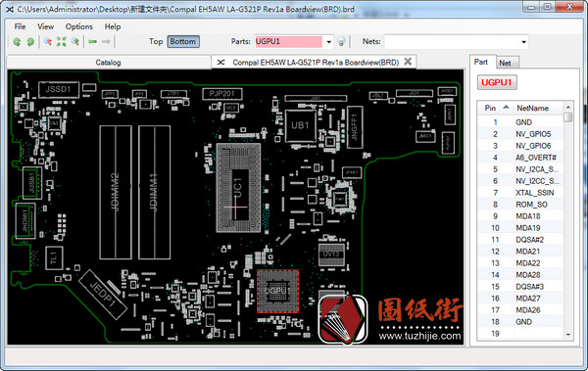This screenshot has width=588, height=371.
Task: Click inside the Nets input field
Action: click(452, 42)
